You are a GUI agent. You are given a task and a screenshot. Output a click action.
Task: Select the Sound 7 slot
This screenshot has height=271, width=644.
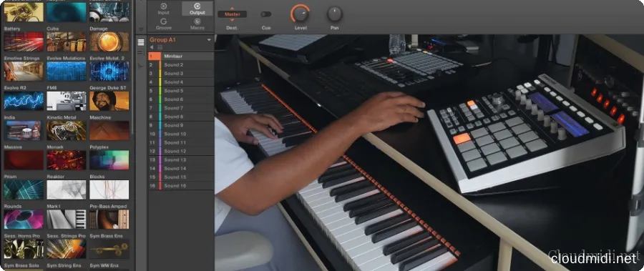point(181,108)
